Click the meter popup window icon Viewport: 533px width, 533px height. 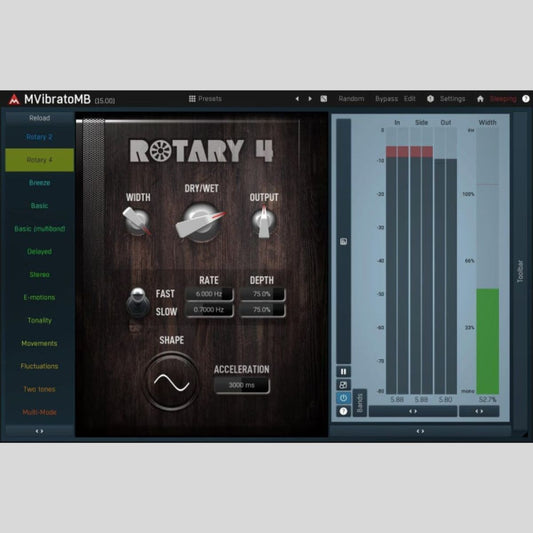coord(343,385)
